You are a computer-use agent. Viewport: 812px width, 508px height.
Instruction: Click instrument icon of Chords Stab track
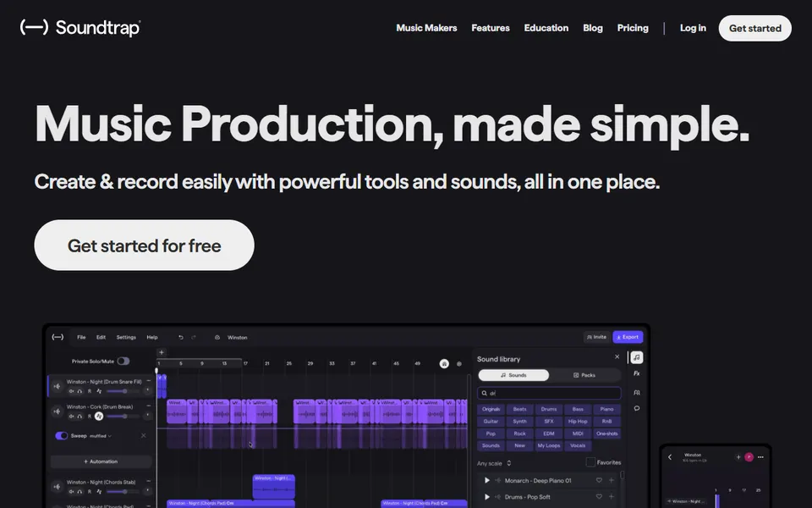57,487
